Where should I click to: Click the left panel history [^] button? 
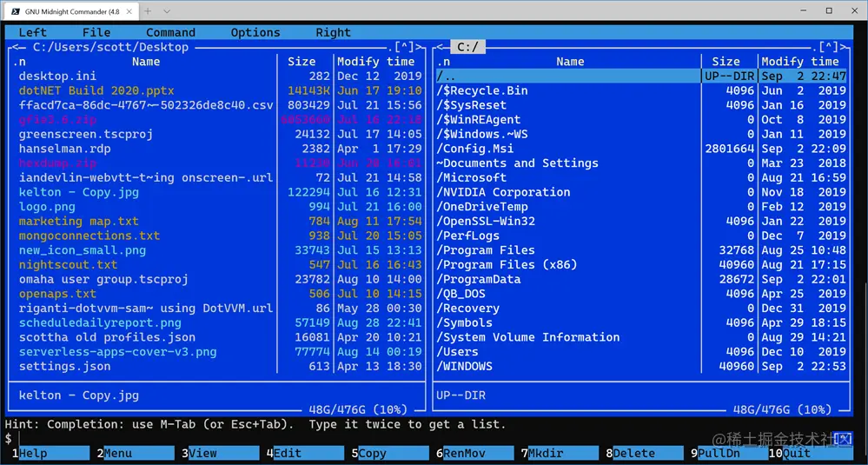pos(404,47)
